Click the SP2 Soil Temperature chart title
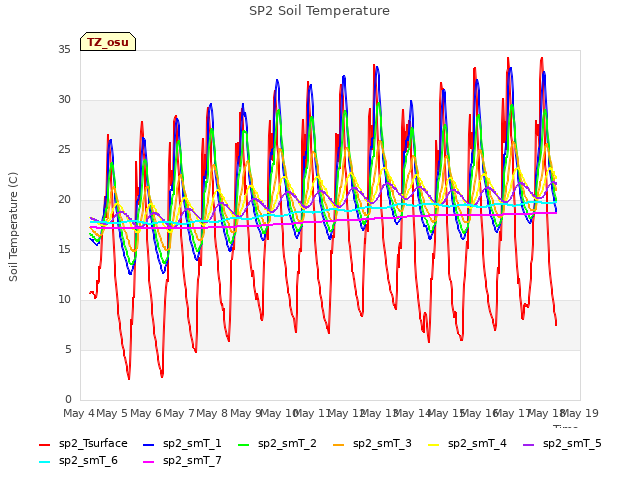 (x=319, y=11)
